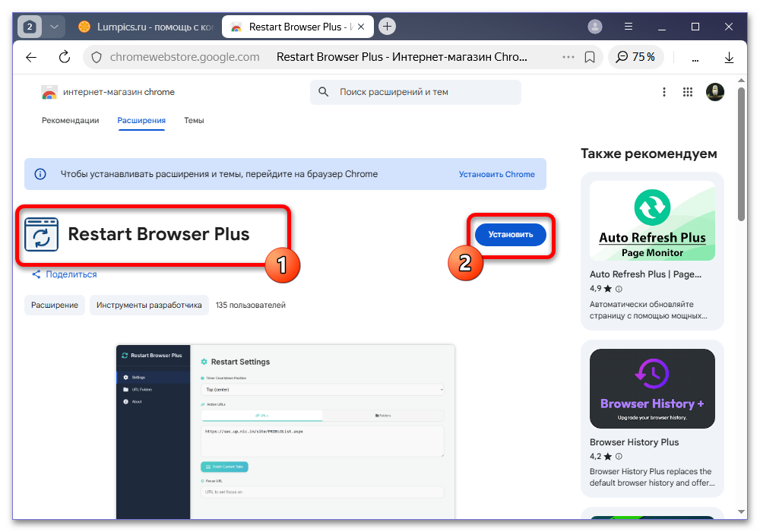Open the tab counter showing 2

tap(30, 27)
